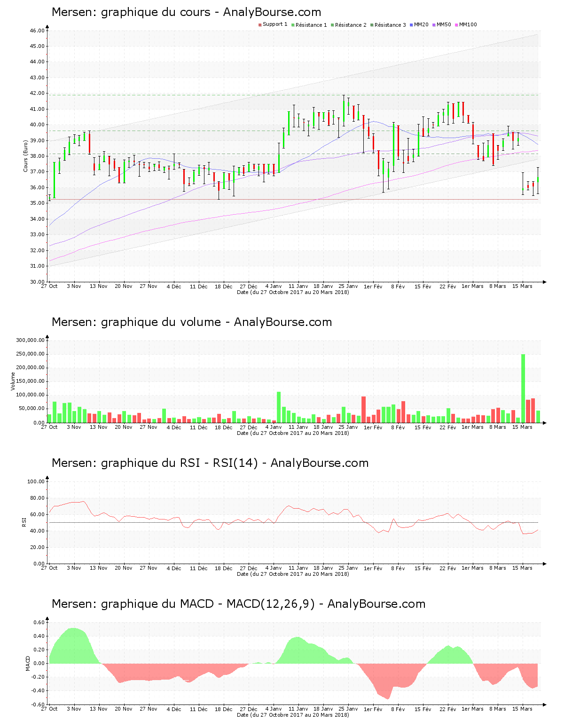This screenshot has width=564, height=728.
Task: Click the MM100 legend pink swatch
Action: pyautogui.click(x=456, y=25)
